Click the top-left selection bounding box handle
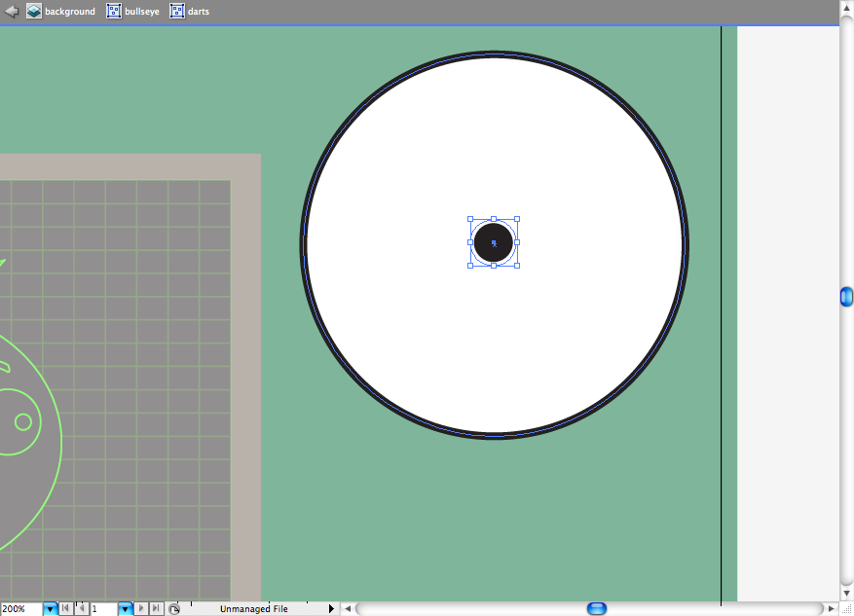Screen dimensions: 854x616 [470, 219]
